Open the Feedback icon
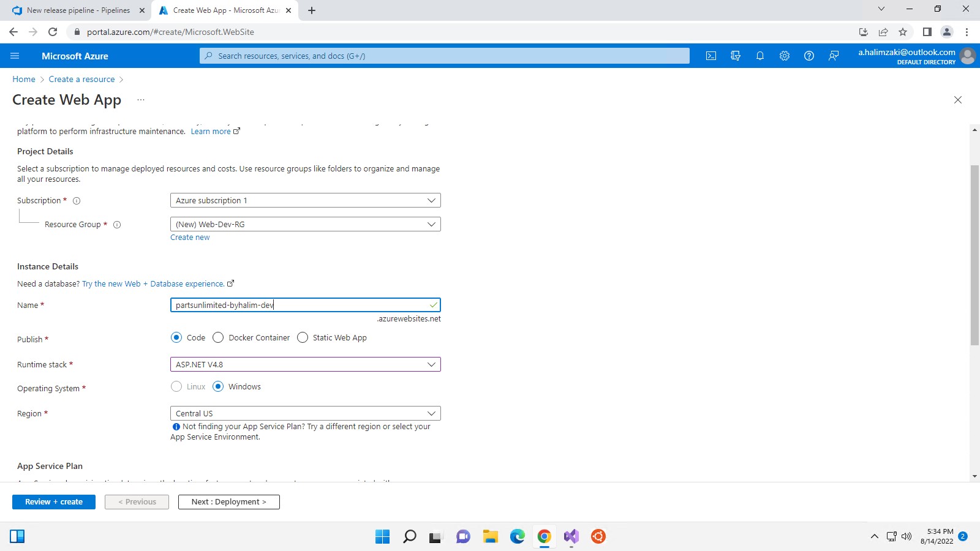The image size is (980, 551). coord(834,56)
